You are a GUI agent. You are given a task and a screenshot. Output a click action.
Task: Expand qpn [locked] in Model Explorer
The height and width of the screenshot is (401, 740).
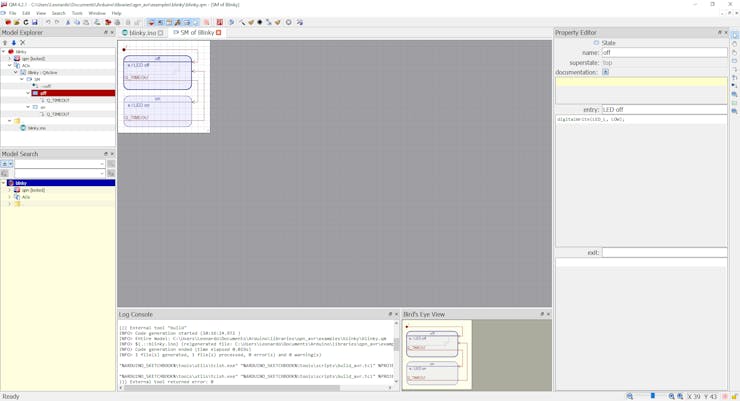pos(10,59)
